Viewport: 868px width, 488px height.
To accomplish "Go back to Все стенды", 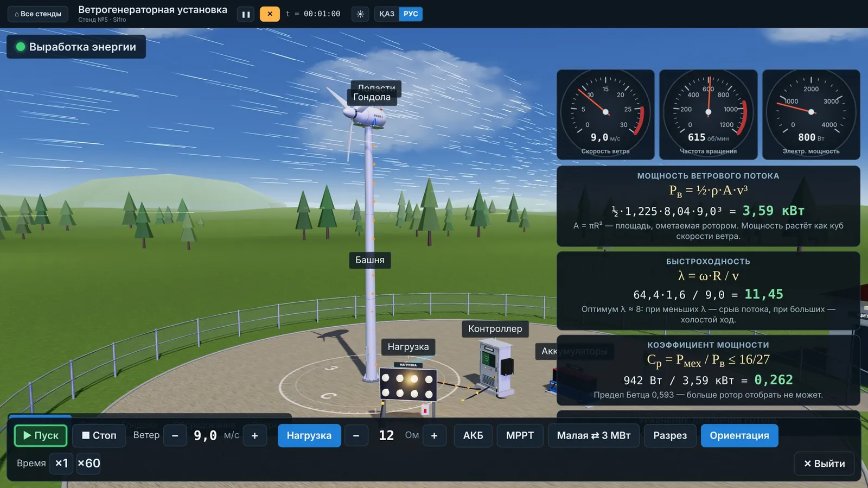I will click(38, 14).
